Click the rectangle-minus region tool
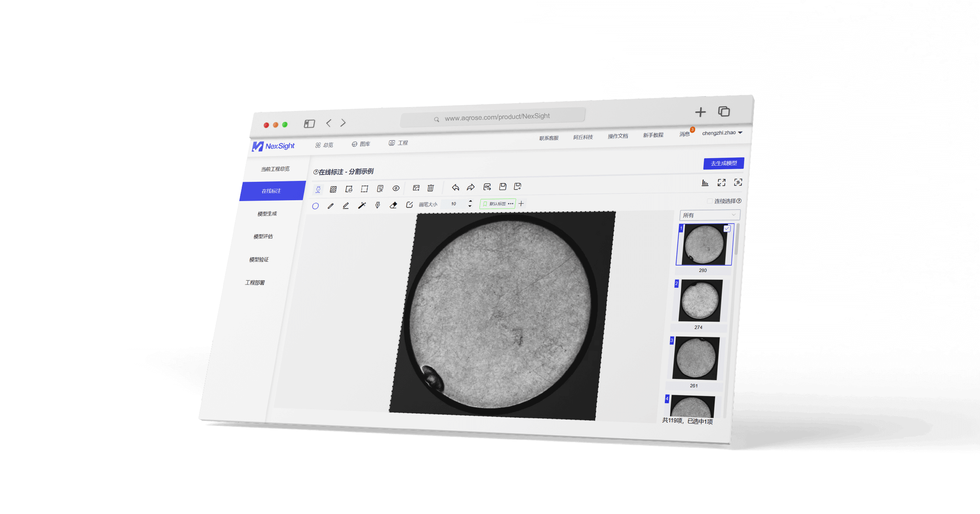 pos(349,189)
